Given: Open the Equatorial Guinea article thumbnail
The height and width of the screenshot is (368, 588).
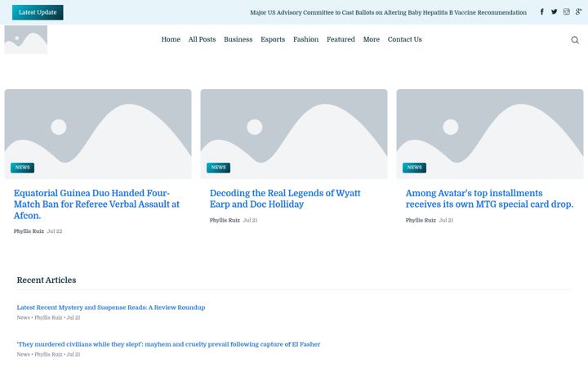Looking at the screenshot, I should (98, 134).
